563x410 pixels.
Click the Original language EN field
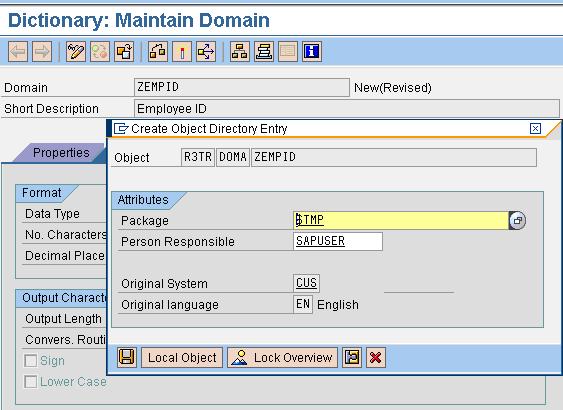click(303, 304)
